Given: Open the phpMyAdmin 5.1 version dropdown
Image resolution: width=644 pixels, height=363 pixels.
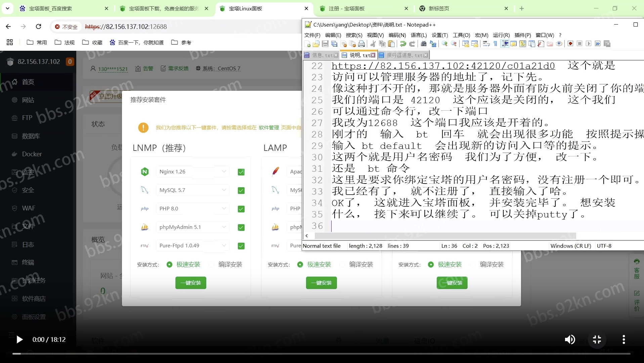Looking at the screenshot, I should 192,227.
